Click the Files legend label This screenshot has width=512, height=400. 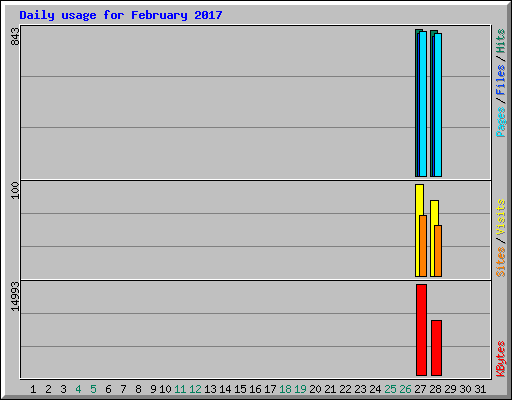[x=500, y=80]
